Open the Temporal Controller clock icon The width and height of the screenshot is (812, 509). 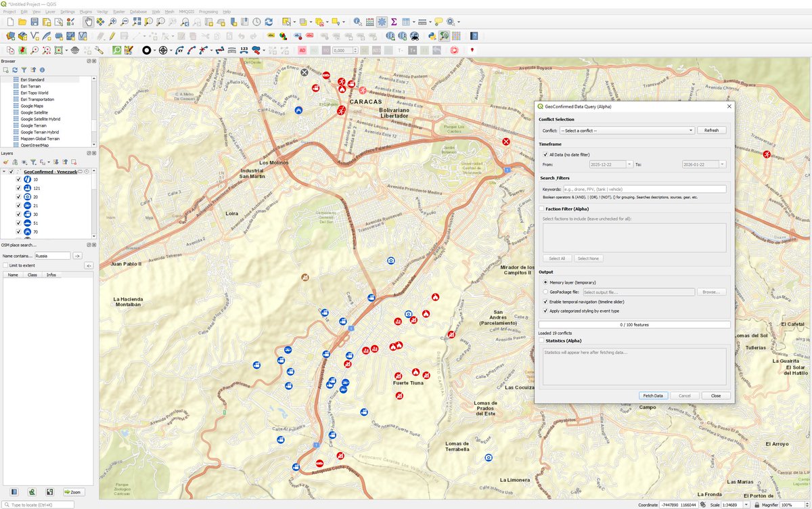(x=256, y=22)
